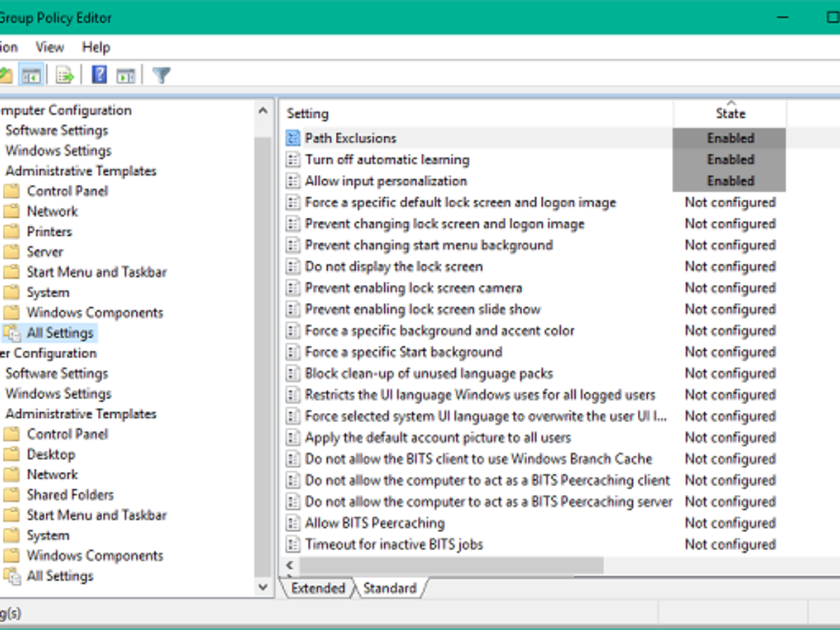Screen dimensions: 840x630
Task: Click the icon beside Block clean-up of unused language packs
Action: [x=293, y=374]
